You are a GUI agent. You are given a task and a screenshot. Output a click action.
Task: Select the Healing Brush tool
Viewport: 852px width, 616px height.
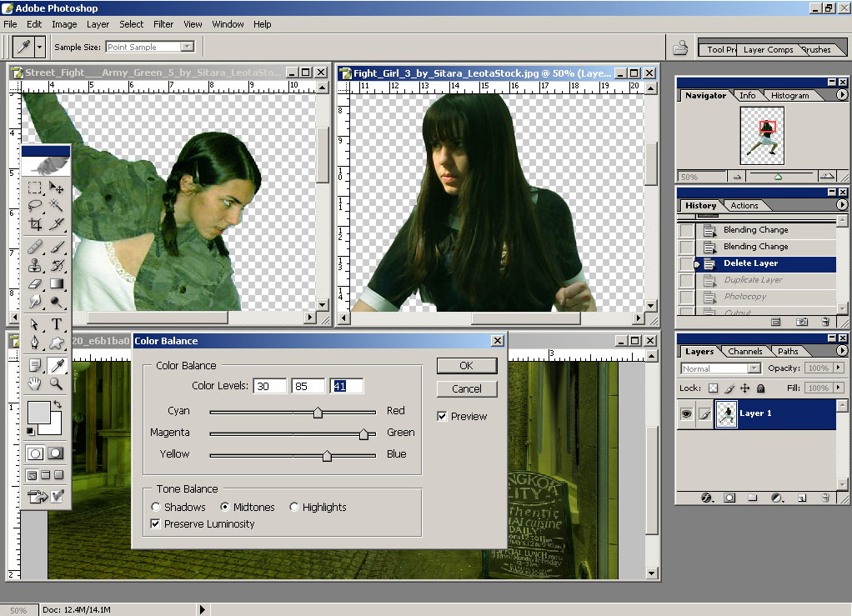35,247
